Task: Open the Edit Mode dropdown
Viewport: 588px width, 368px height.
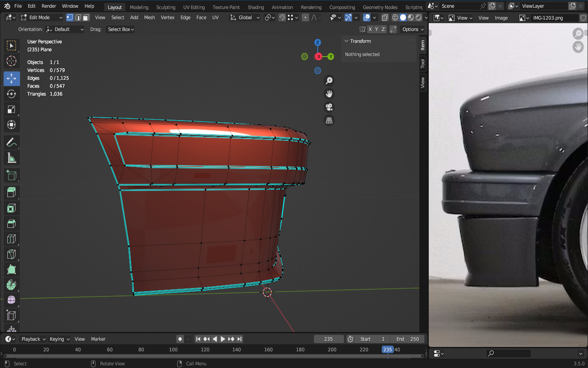Action: click(41, 18)
